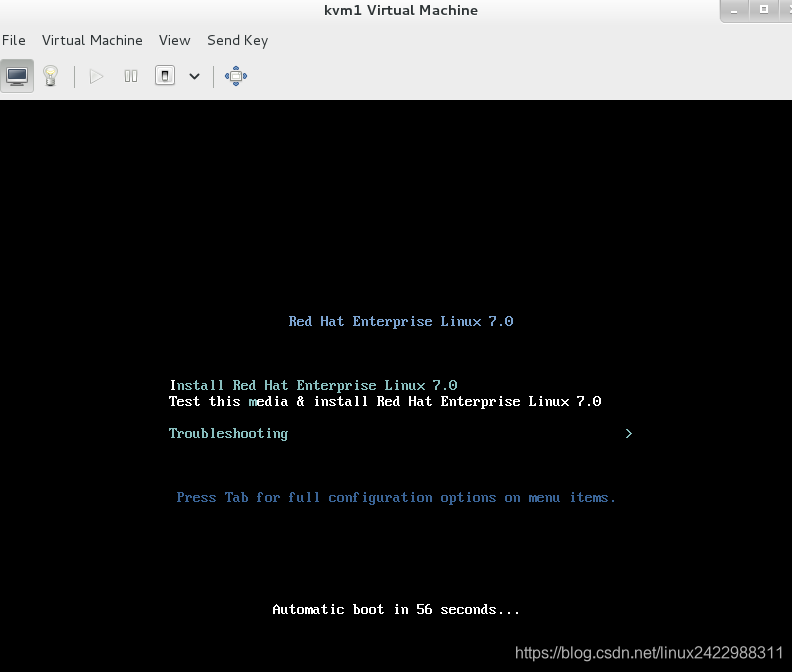792x672 pixels.
Task: Select Test this media & install entry
Action: [x=385, y=402]
